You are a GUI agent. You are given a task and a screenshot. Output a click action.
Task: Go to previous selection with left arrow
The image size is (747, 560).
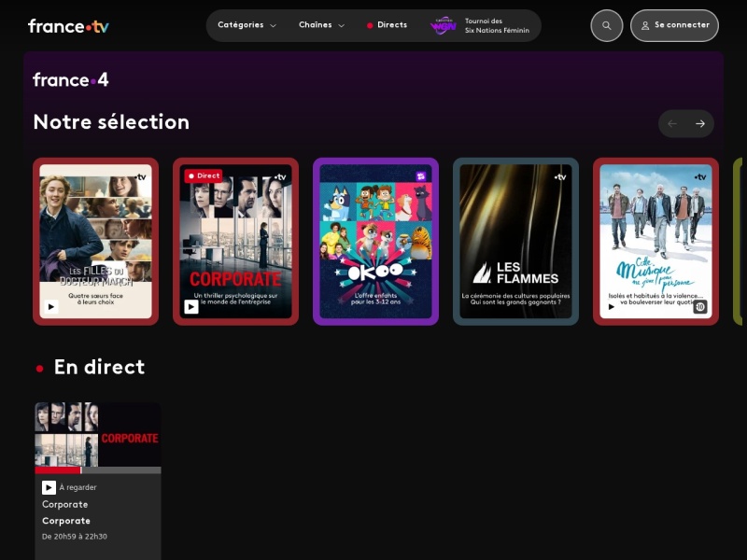(672, 124)
